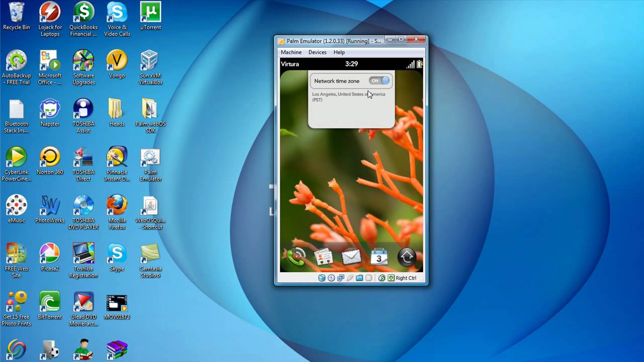Select TOSHIBA DVD PLAYER icon

coord(84,213)
